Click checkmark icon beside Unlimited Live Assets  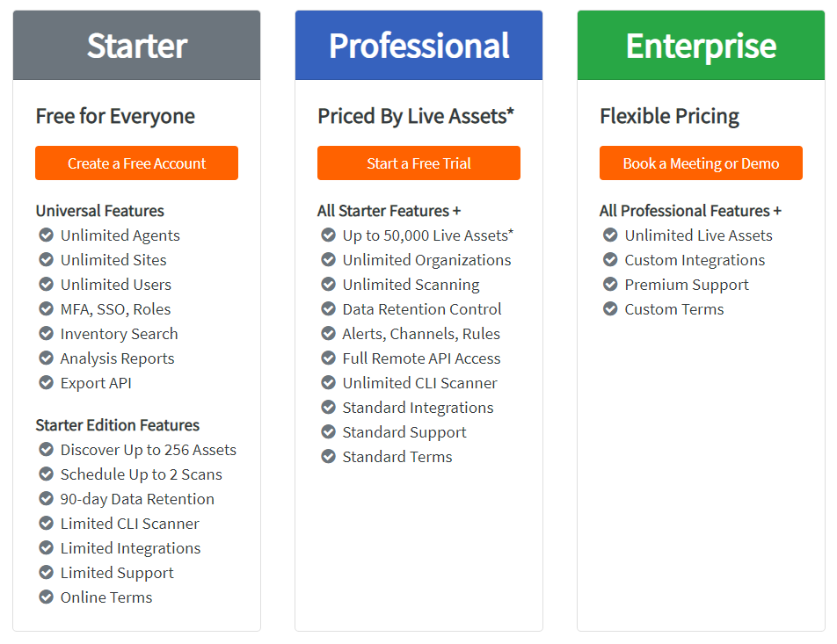pos(610,235)
